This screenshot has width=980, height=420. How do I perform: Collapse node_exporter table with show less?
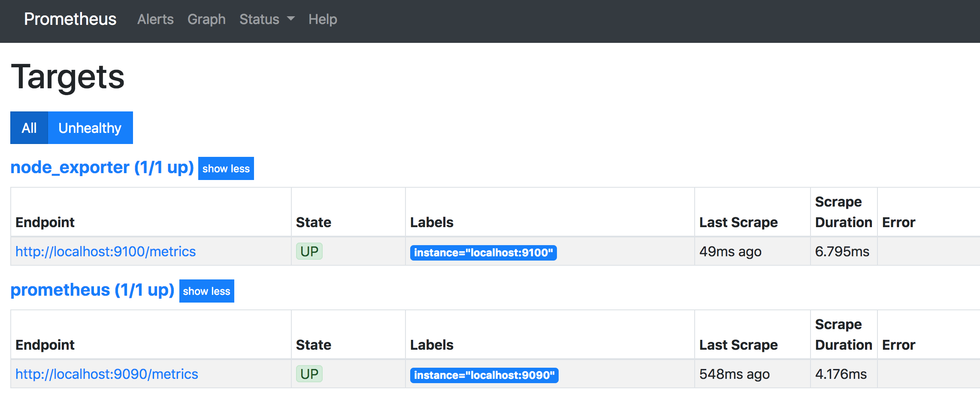226,168
